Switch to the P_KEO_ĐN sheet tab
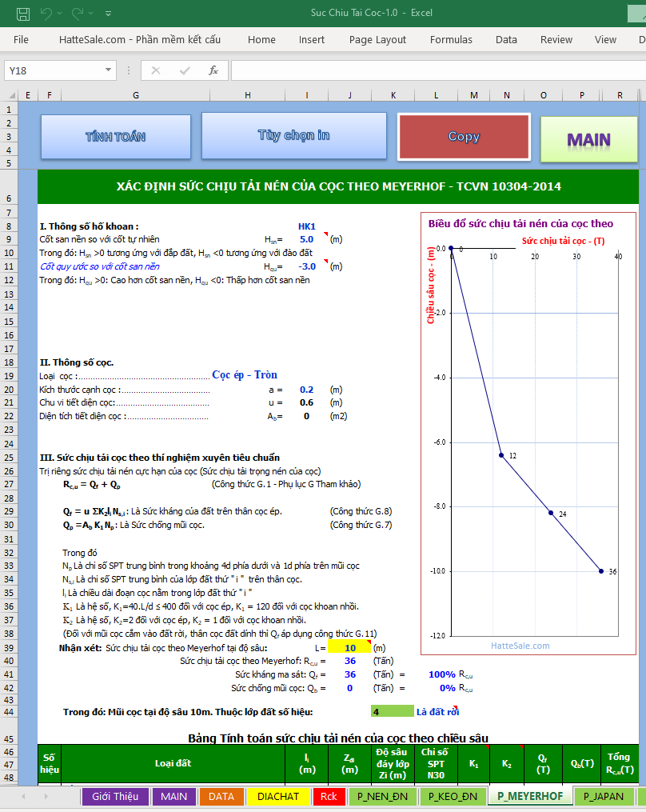The image size is (646, 812). (x=453, y=797)
